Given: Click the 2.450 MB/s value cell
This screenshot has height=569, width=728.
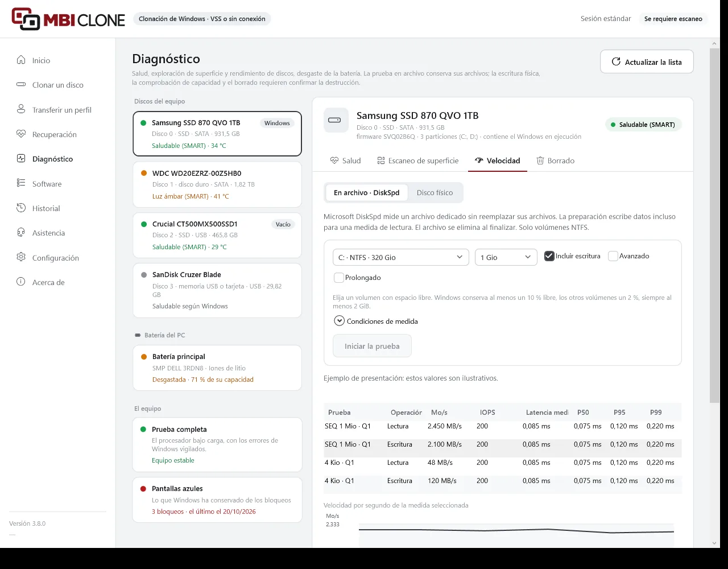Looking at the screenshot, I should click(x=445, y=426).
